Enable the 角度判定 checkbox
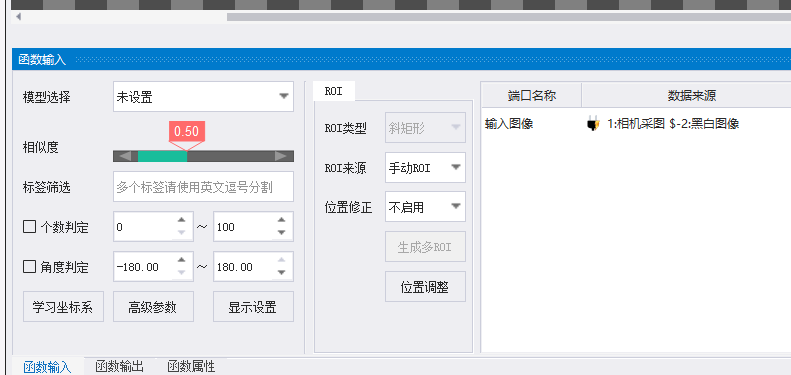The image size is (791, 375). (29, 266)
